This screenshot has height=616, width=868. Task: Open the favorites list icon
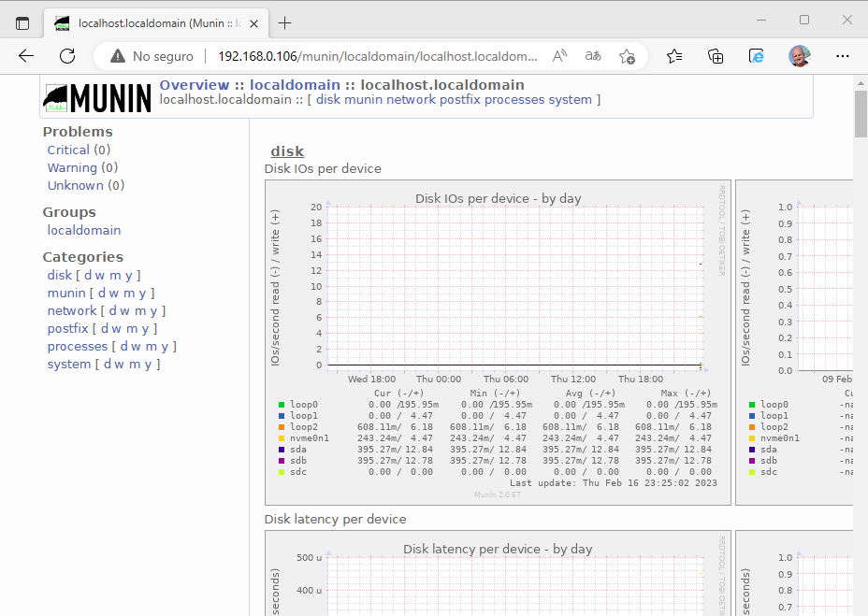(x=674, y=56)
